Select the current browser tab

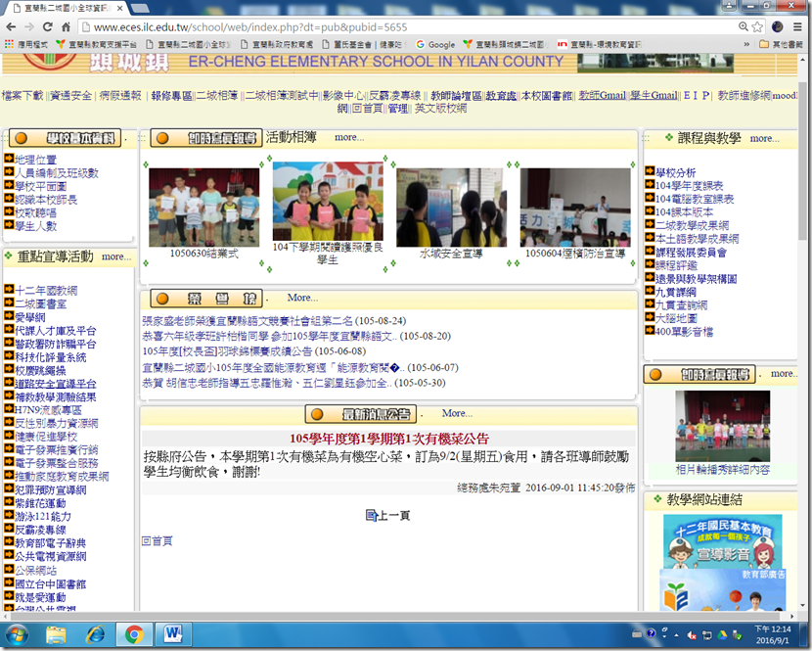pyautogui.click(x=67, y=8)
